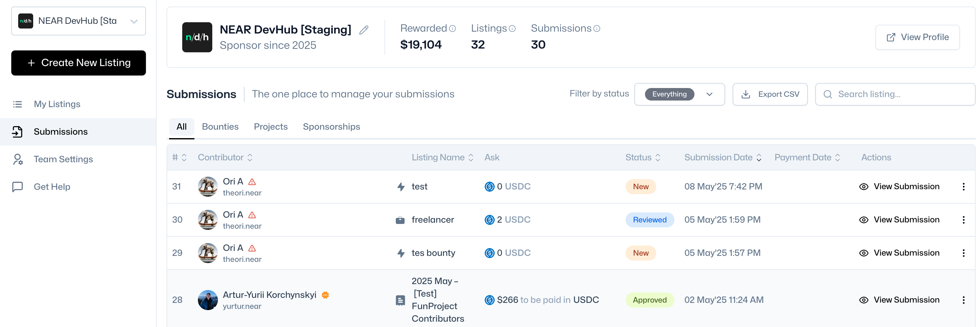Click the Get Help chat bubble icon

pyautogui.click(x=18, y=187)
